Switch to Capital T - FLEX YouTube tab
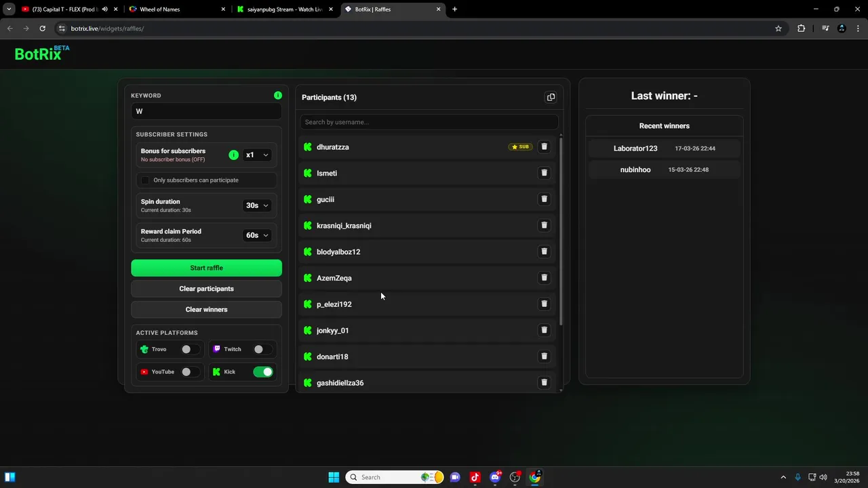Viewport: 868px width, 488px height. tap(65, 9)
